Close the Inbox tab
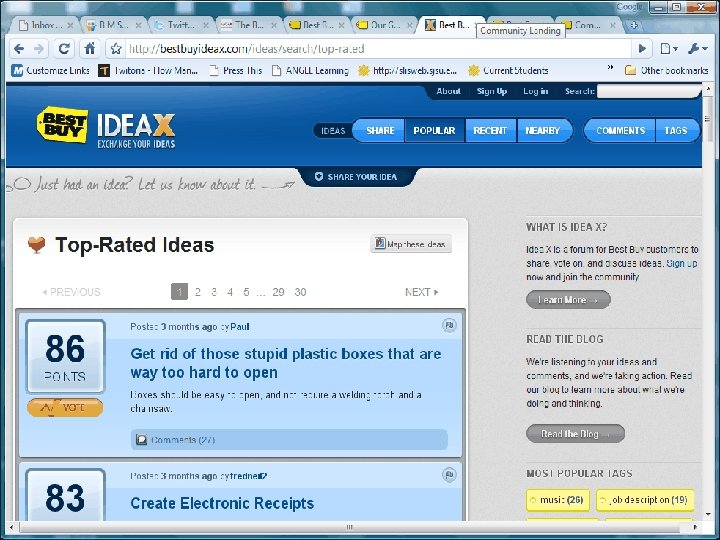 click(70, 25)
